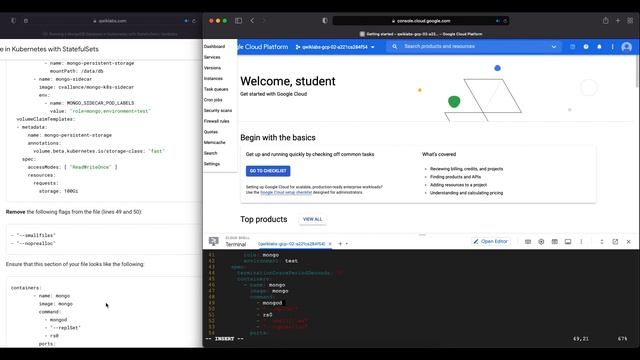640x360 pixels.
Task: Open the three-dot settings menu in the blue header
Action: (x=613, y=47)
